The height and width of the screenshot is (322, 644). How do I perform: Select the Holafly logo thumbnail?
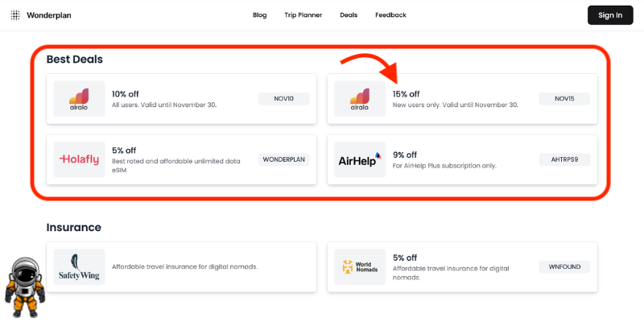[x=79, y=159]
